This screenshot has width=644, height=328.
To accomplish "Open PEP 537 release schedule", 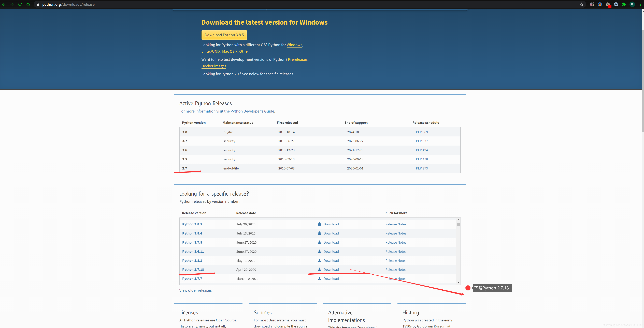I will pos(422,141).
